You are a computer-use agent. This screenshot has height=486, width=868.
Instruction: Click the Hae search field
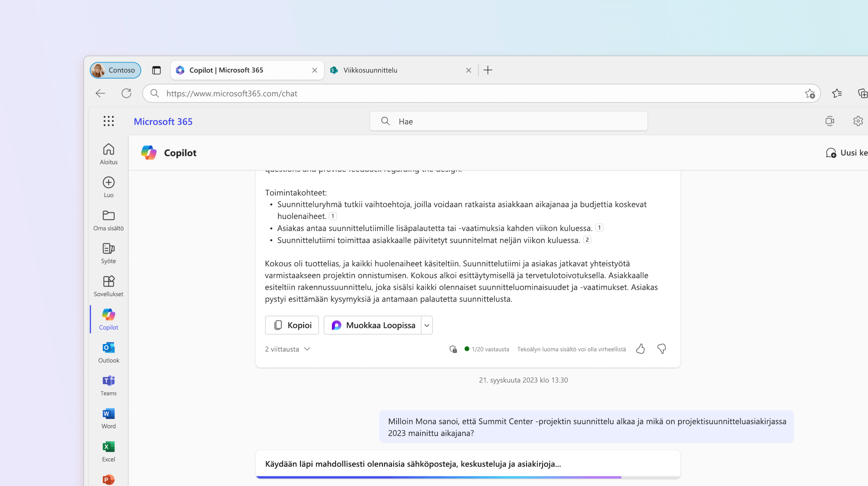tap(509, 121)
